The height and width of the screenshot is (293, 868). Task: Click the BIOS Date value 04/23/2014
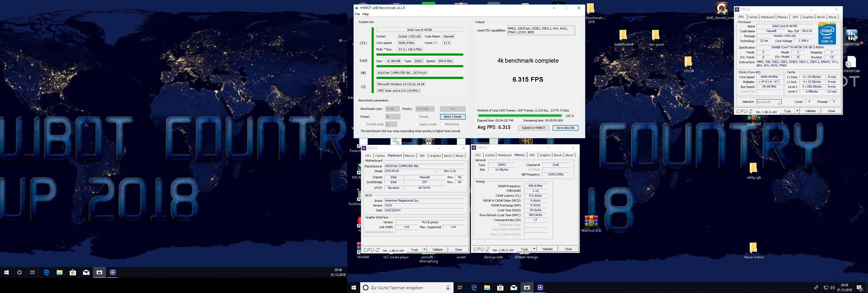(x=424, y=211)
